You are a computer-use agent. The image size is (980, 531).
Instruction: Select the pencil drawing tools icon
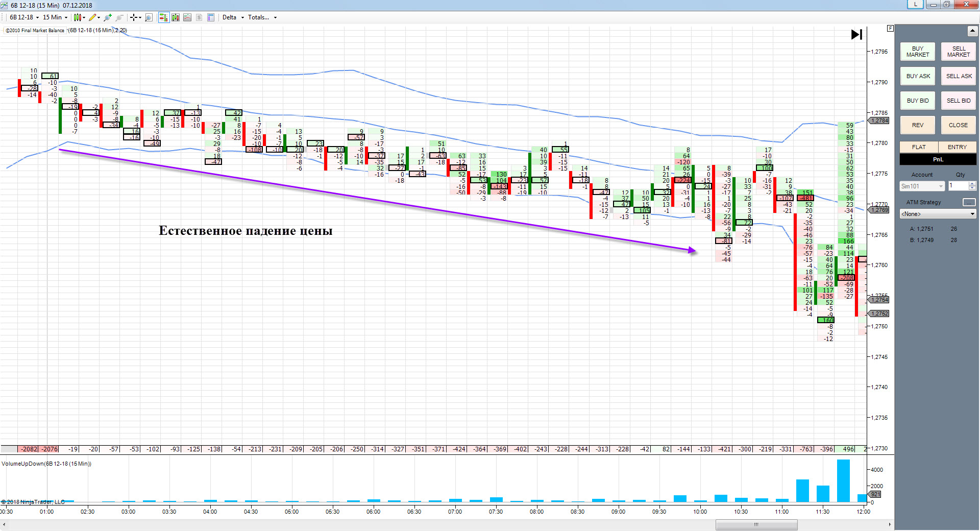tap(92, 17)
